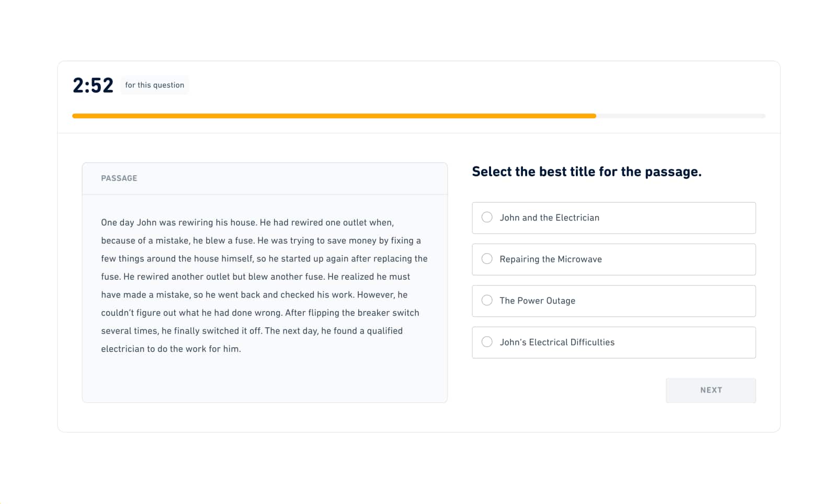831x504 pixels.
Task: Pick 'The Power Outage' radio circle
Action: tap(487, 300)
